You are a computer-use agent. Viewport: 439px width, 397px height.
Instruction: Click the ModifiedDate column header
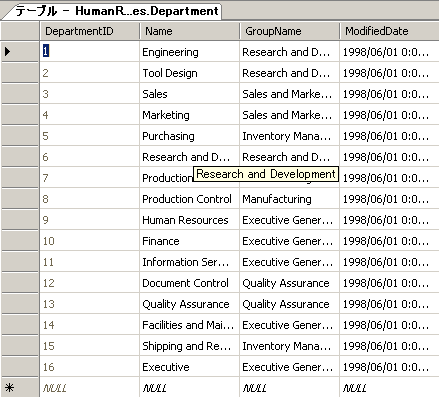[389, 31]
